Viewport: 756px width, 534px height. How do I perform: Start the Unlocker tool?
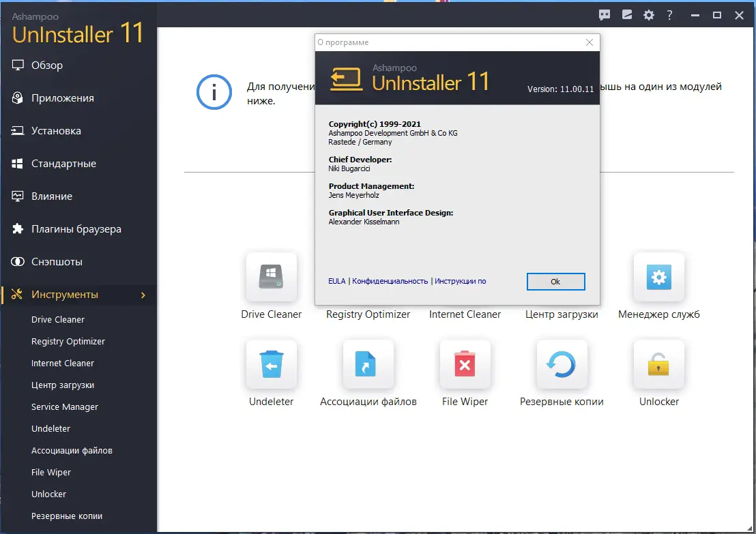pyautogui.click(x=658, y=364)
